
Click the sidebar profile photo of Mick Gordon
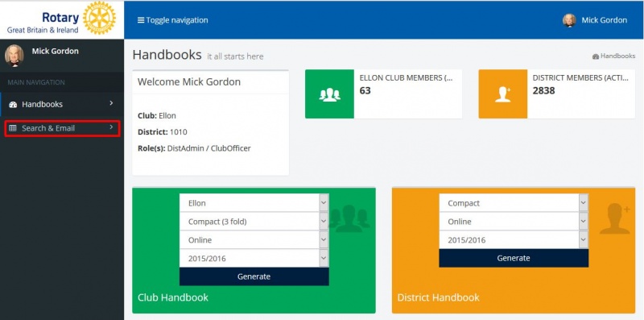click(x=14, y=56)
